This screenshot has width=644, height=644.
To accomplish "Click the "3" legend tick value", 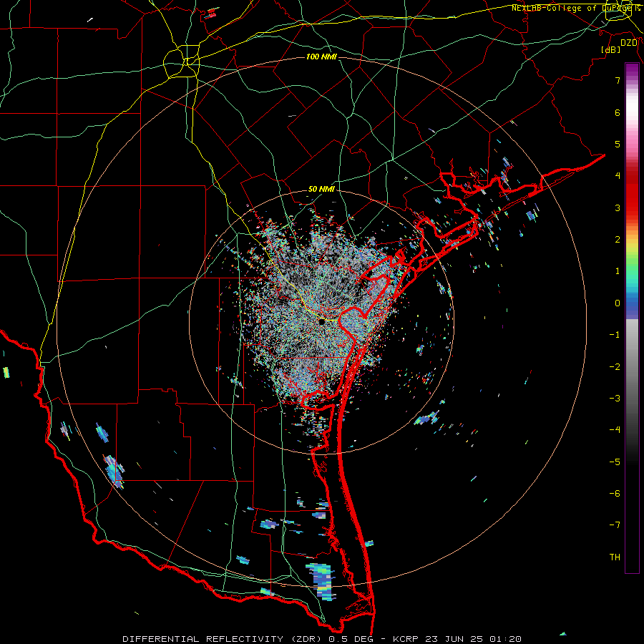I will click(618, 208).
